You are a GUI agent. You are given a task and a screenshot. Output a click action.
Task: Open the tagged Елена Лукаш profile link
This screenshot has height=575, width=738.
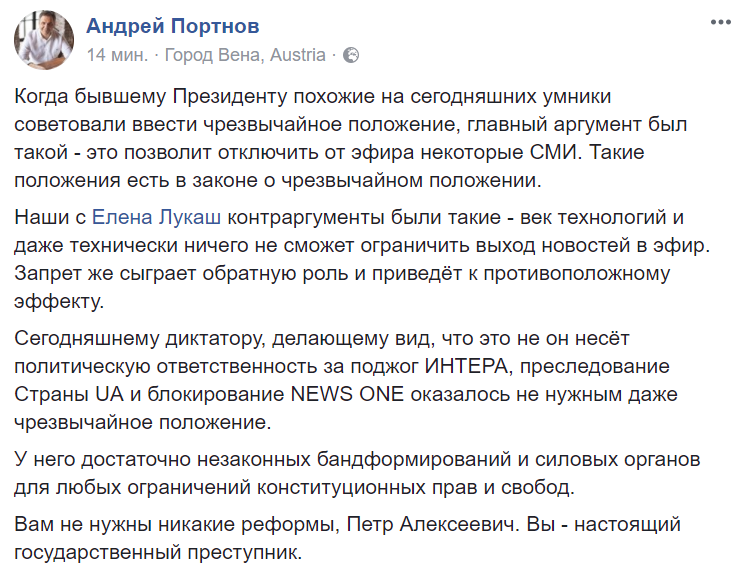point(154,215)
